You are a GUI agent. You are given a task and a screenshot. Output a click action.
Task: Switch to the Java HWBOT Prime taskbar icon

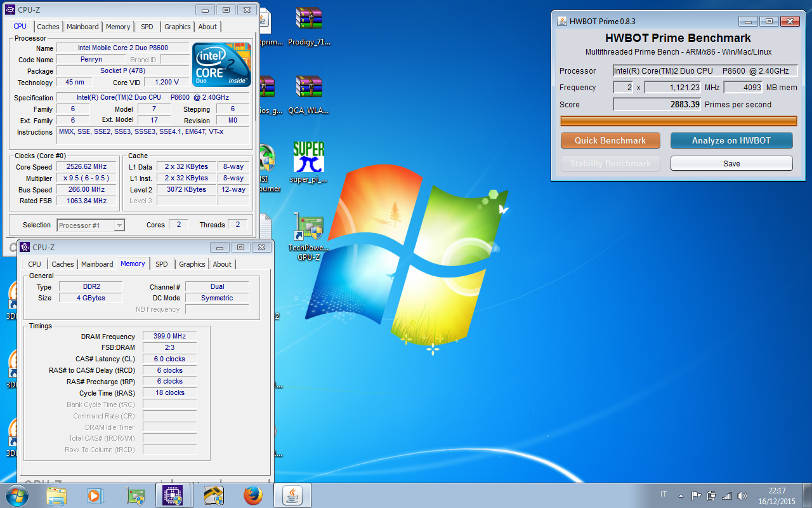[292, 495]
